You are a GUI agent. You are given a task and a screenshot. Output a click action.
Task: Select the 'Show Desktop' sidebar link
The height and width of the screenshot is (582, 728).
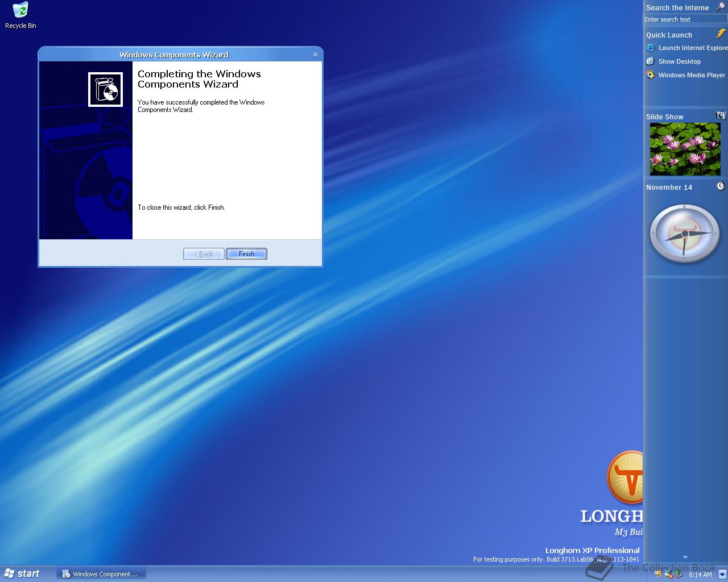tap(680, 61)
